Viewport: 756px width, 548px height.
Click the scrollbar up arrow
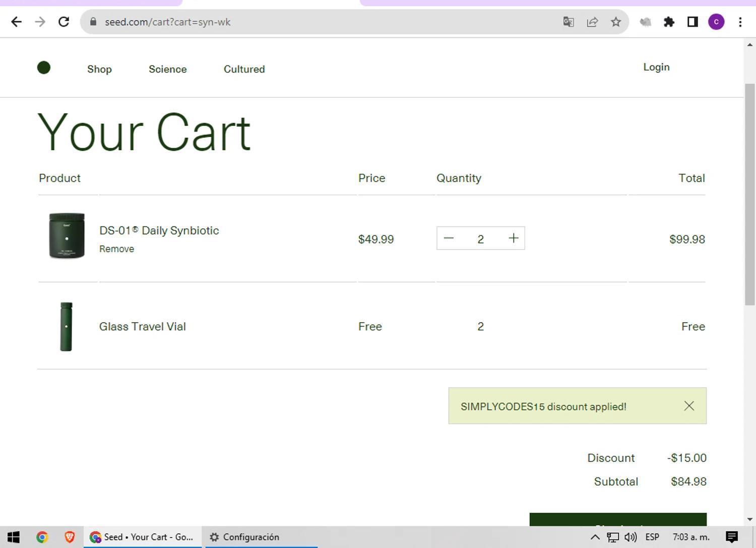coord(750,45)
